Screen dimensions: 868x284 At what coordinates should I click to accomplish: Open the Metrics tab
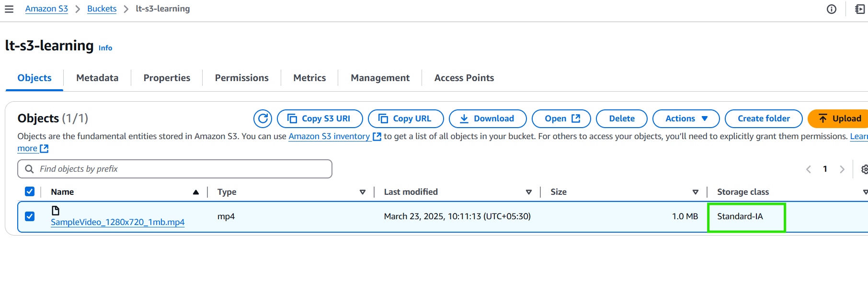309,78
